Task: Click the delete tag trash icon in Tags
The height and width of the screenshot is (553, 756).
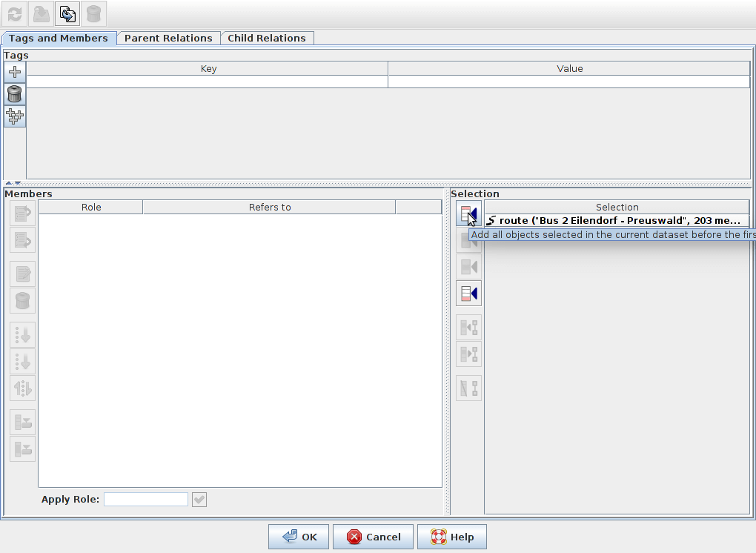Action: [x=15, y=94]
